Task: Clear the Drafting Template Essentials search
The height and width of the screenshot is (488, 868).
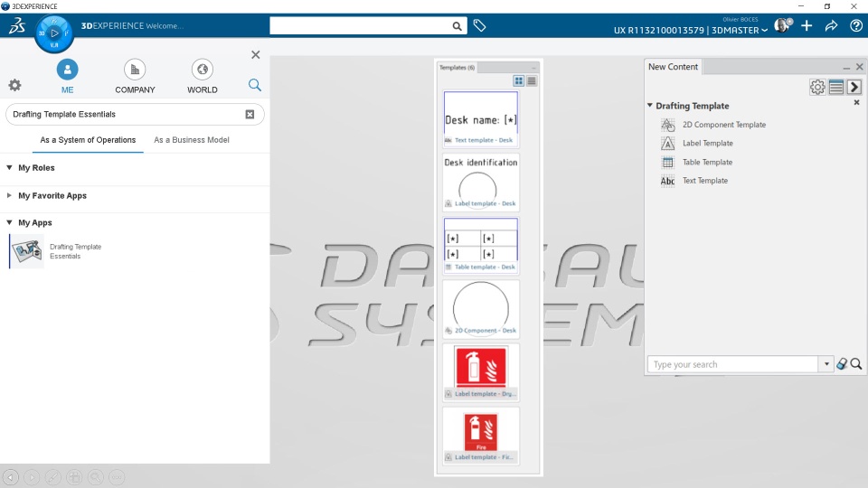Action: pyautogui.click(x=250, y=114)
